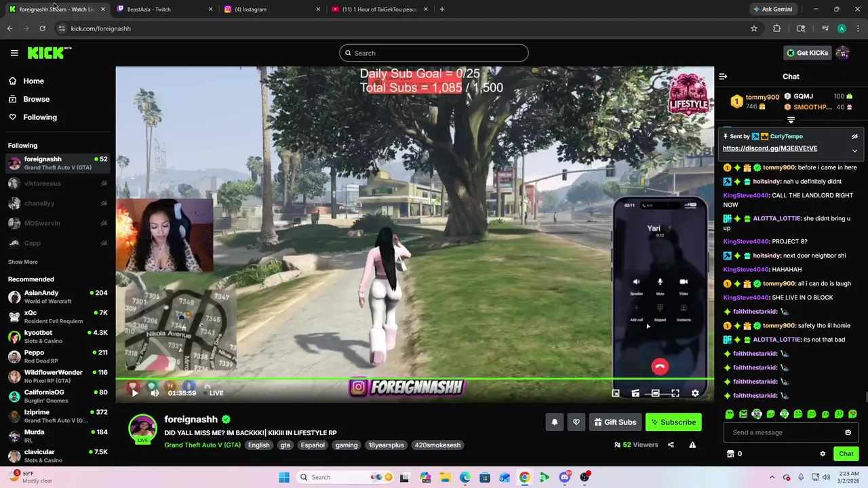Share the stream via share icon
Viewport: 868px width, 488px height.
click(671, 445)
